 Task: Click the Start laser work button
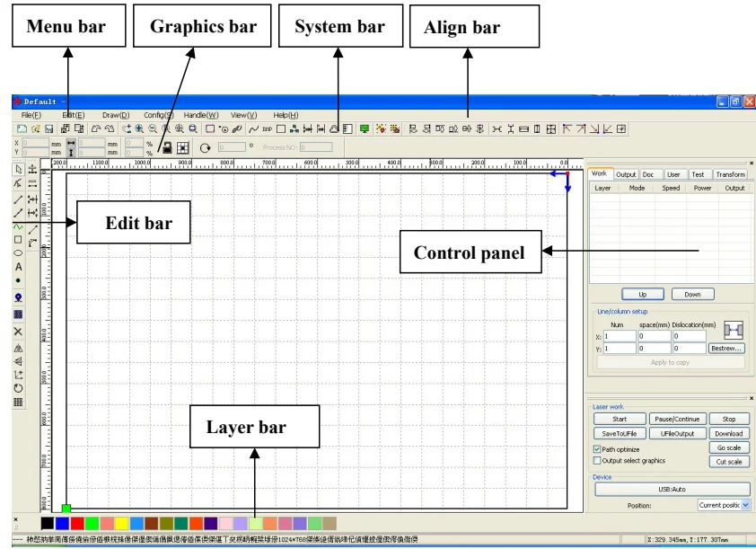click(620, 420)
